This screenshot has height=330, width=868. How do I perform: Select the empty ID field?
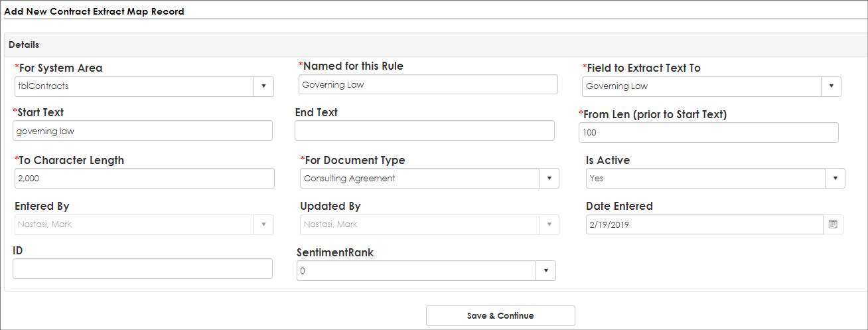(x=143, y=269)
